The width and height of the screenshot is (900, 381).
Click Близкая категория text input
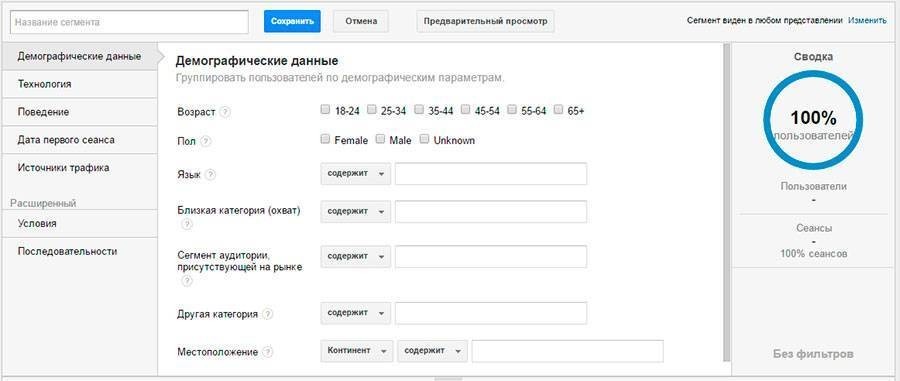click(x=491, y=212)
